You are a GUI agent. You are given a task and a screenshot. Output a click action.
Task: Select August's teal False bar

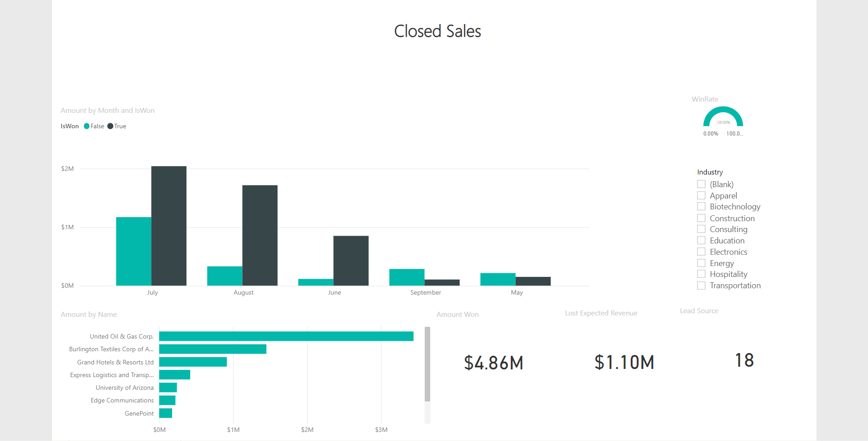click(x=225, y=276)
